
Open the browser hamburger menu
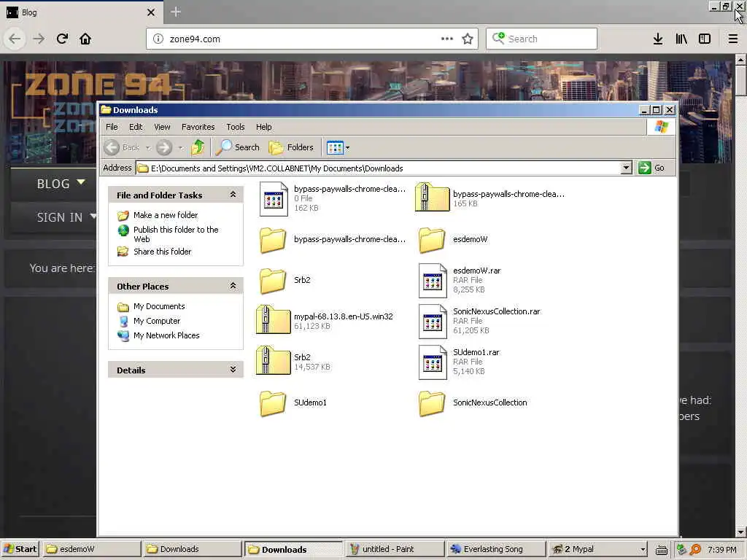point(733,39)
